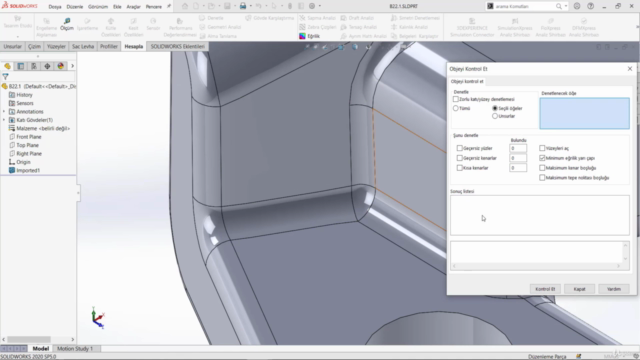Check Kısa kenarlar option
640x360 pixels.
(460, 168)
